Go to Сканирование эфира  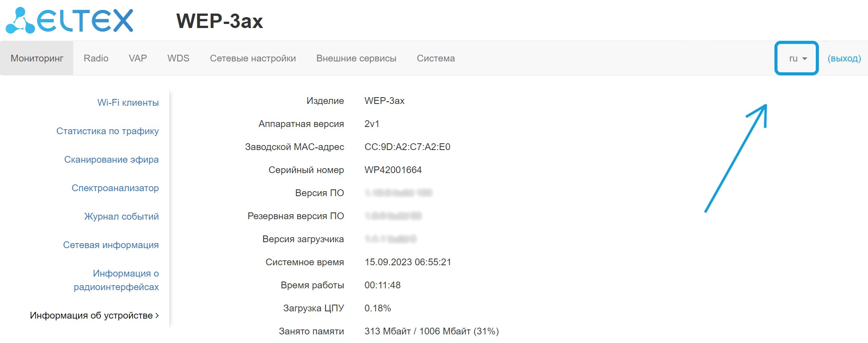point(111,160)
